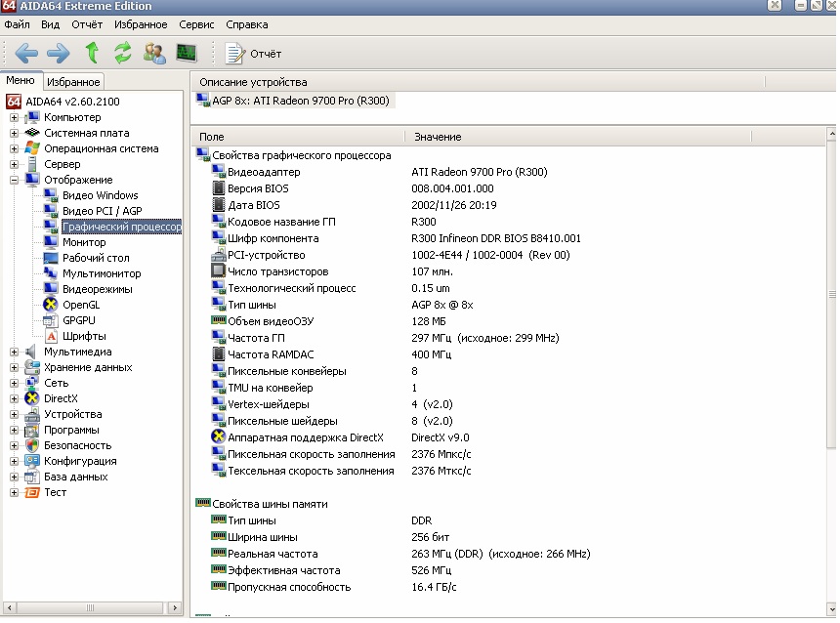The image size is (840, 623).
Task: Click the Операционная система Windows flag icon
Action: (32, 148)
